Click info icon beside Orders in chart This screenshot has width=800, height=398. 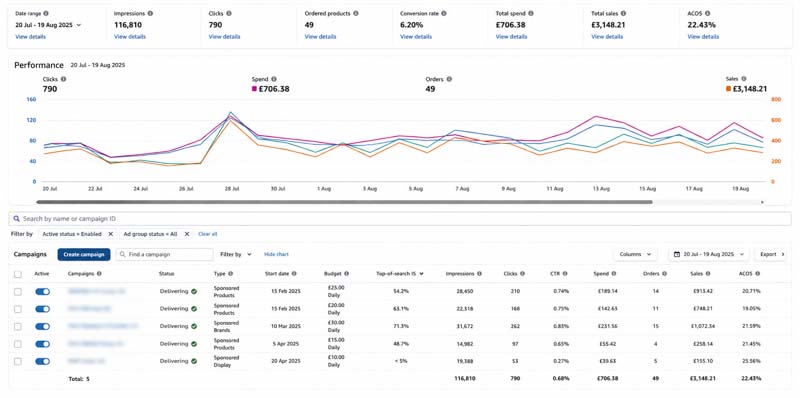449,79
